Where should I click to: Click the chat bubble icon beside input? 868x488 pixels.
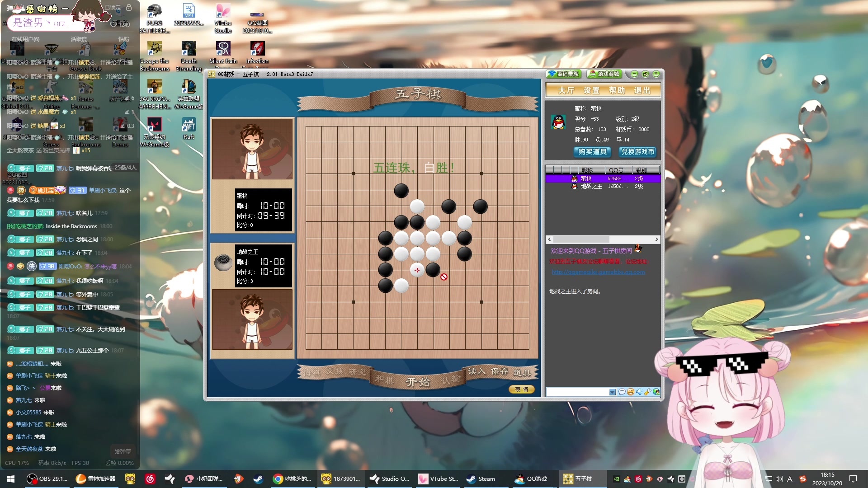(622, 392)
